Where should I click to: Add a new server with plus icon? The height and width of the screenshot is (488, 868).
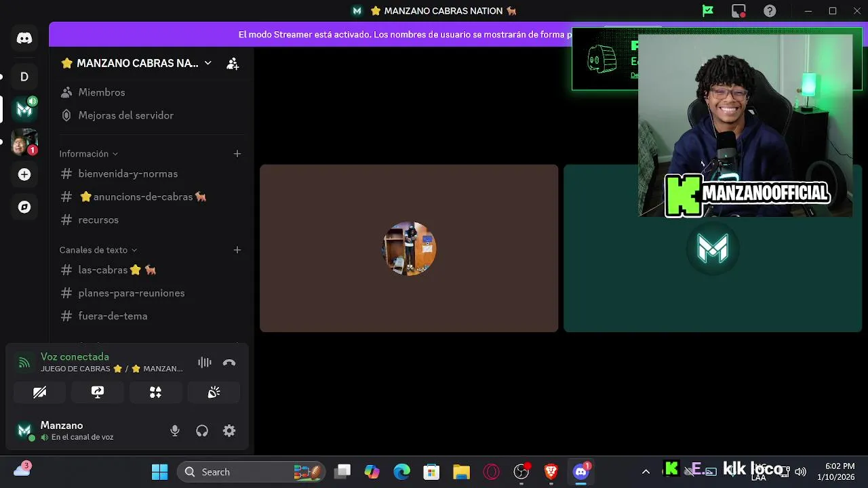[x=24, y=174]
